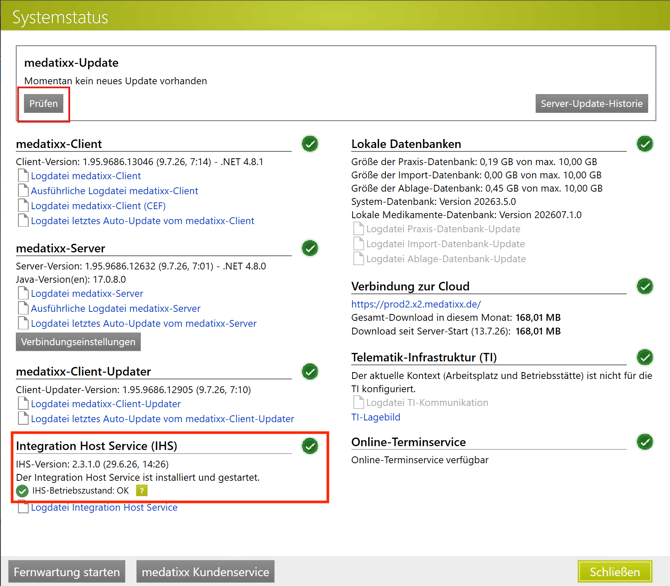Click greyed Logdatei Ablage-Datenbank-Update text
This screenshot has width=670, height=586.
click(x=446, y=259)
